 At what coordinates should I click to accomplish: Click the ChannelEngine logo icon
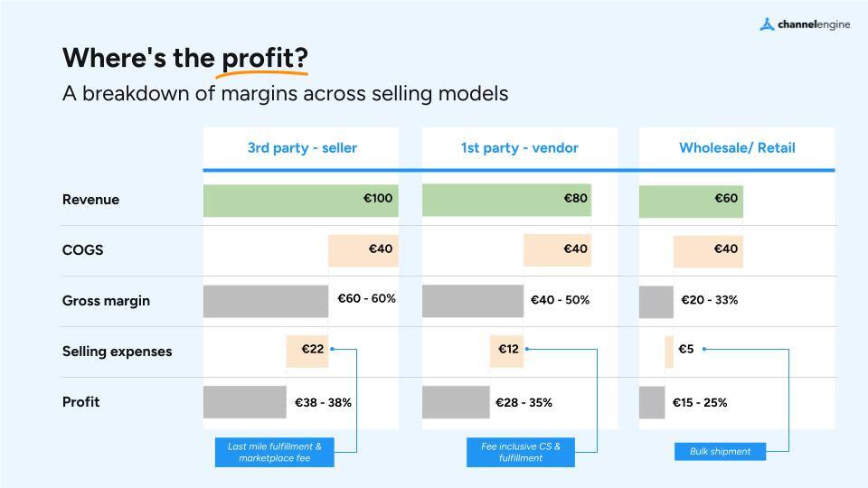click(x=767, y=24)
